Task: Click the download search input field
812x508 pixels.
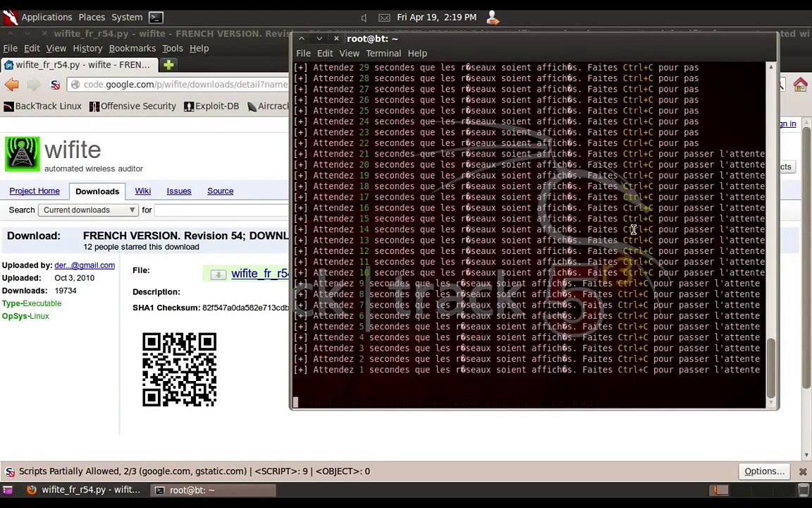Action: point(221,210)
